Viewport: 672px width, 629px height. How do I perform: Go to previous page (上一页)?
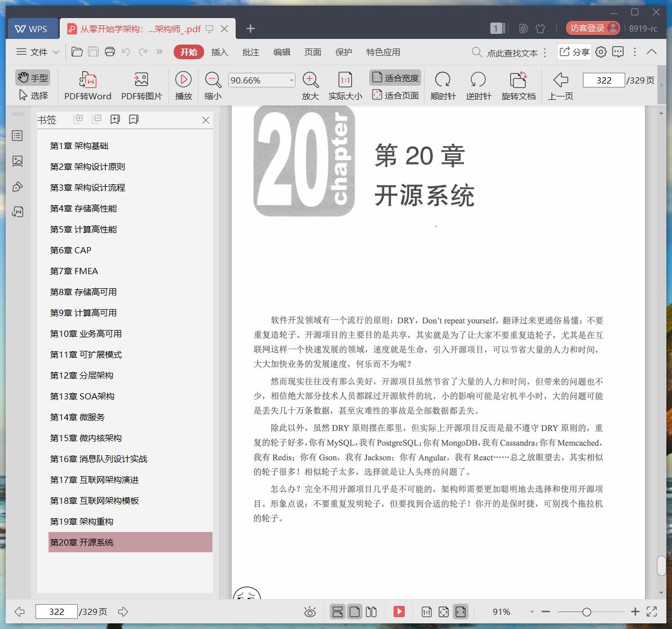pyautogui.click(x=560, y=86)
